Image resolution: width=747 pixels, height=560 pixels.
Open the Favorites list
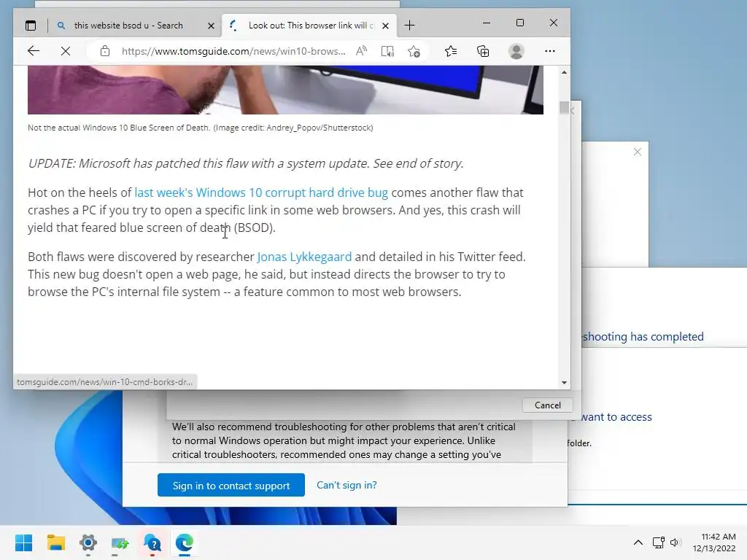click(451, 51)
